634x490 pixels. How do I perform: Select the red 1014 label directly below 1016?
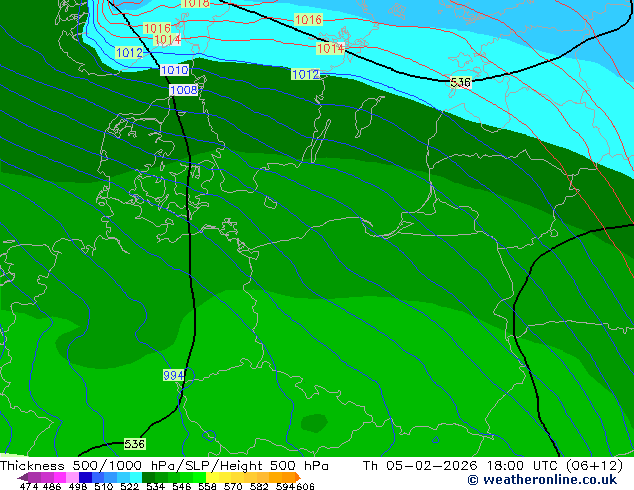167,40
